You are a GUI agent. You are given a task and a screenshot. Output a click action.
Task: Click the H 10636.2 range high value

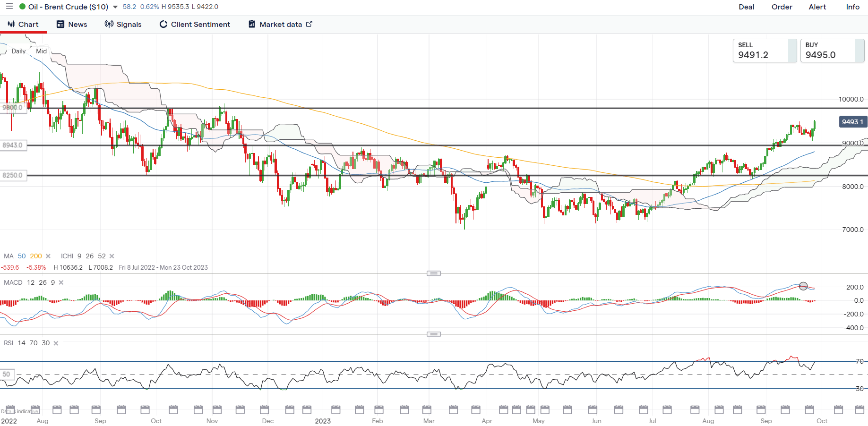[68, 267]
